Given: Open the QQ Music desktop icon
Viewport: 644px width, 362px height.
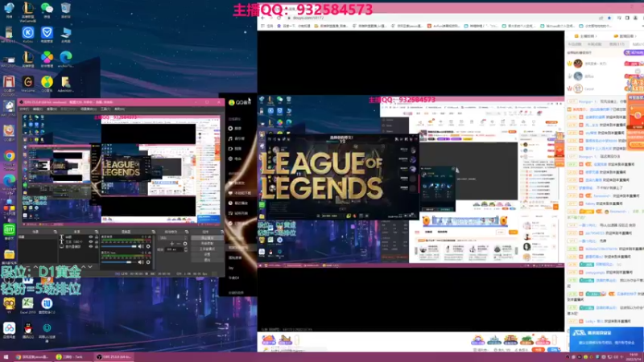Looking at the screenshot, I should point(47,84).
